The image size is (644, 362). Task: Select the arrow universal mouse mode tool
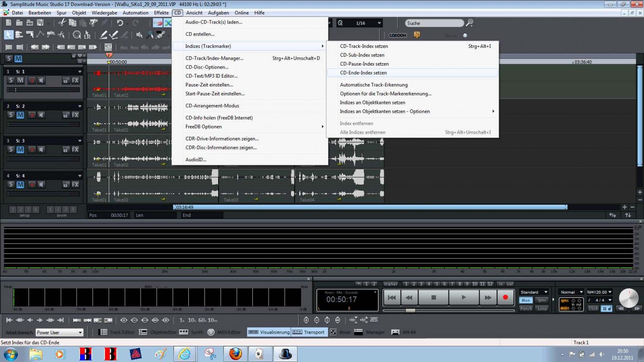click(x=8, y=35)
